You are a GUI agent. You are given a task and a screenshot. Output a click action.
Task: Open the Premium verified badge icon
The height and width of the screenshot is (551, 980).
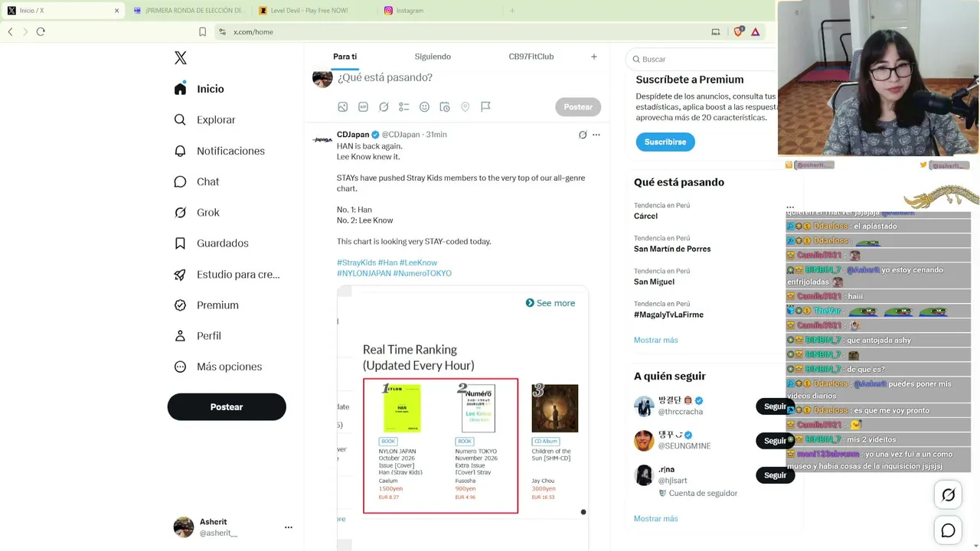[x=180, y=305]
